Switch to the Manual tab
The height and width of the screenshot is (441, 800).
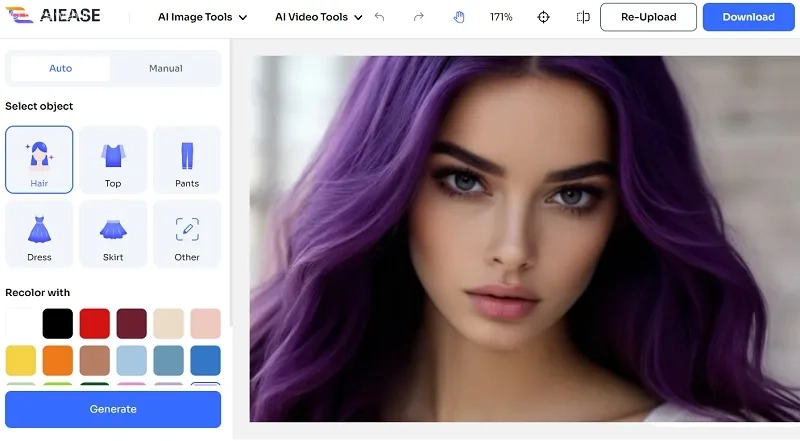coord(166,68)
